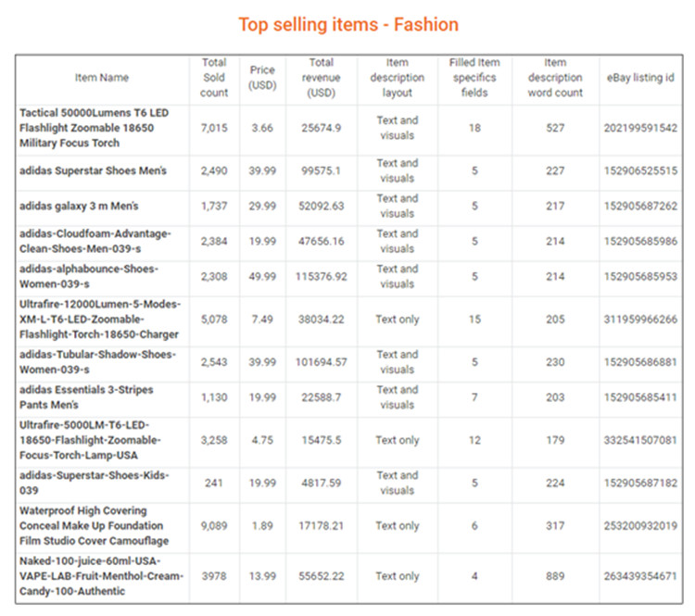
Task: Click word count 317
Action: click(x=555, y=526)
